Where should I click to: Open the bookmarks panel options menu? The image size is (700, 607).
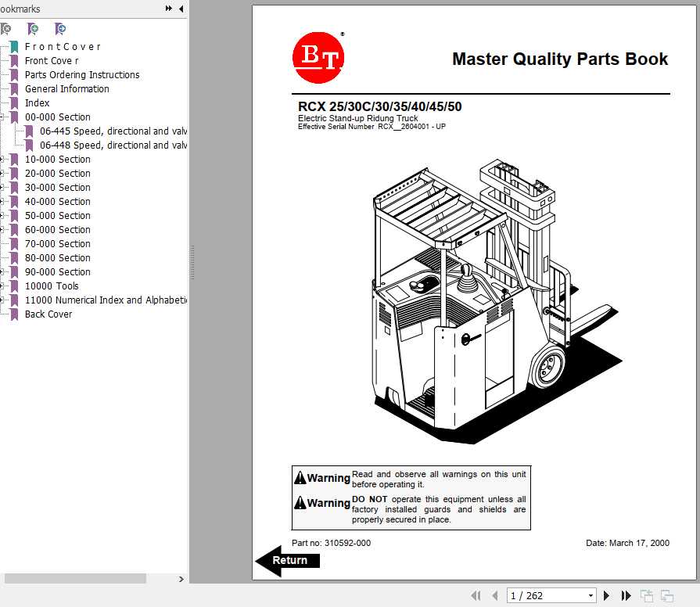(167, 9)
